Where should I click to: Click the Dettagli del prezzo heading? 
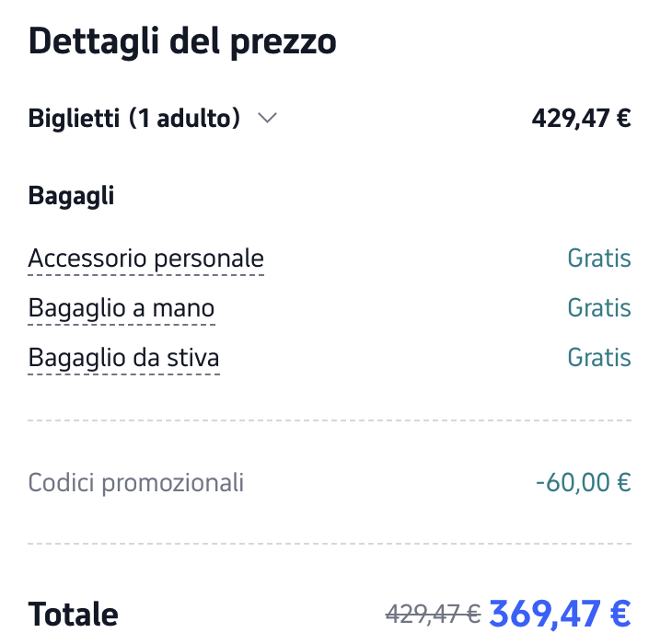pos(182,42)
